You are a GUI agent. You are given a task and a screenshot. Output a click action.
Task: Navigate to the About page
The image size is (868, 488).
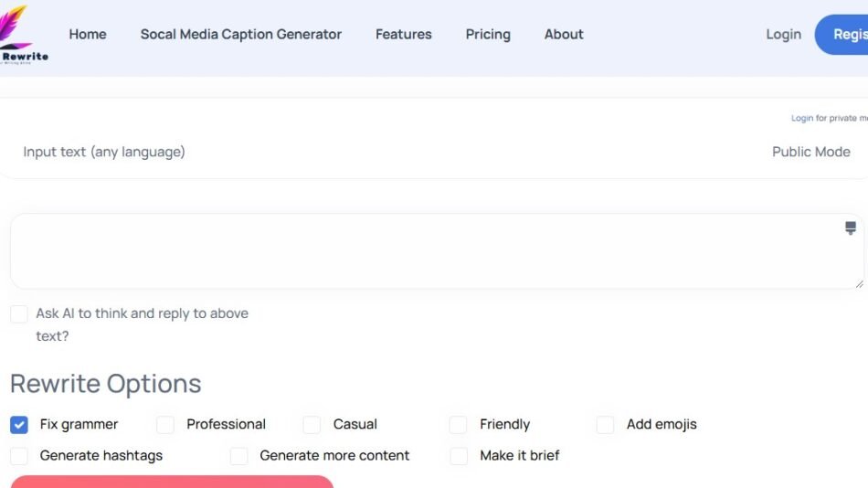click(x=564, y=35)
